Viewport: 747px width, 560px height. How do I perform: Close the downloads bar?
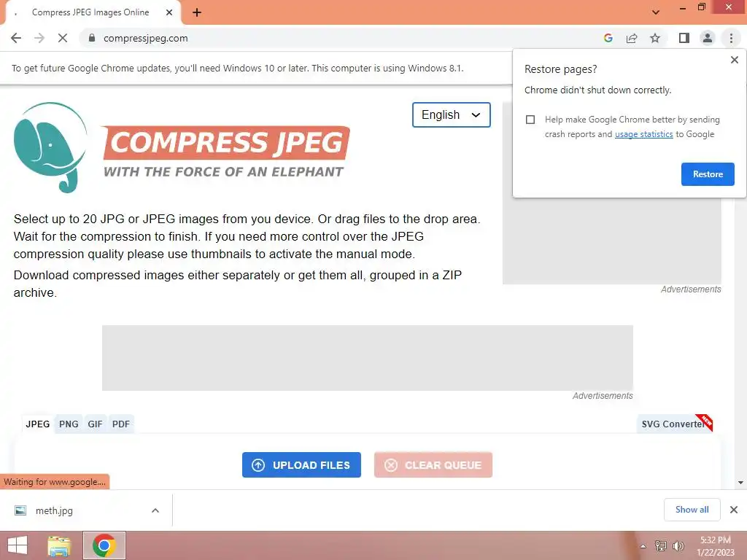[734, 510]
